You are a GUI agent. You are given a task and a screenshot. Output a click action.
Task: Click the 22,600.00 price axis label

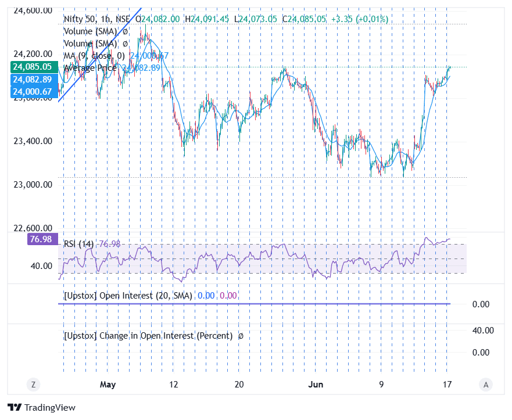pyautogui.click(x=33, y=228)
